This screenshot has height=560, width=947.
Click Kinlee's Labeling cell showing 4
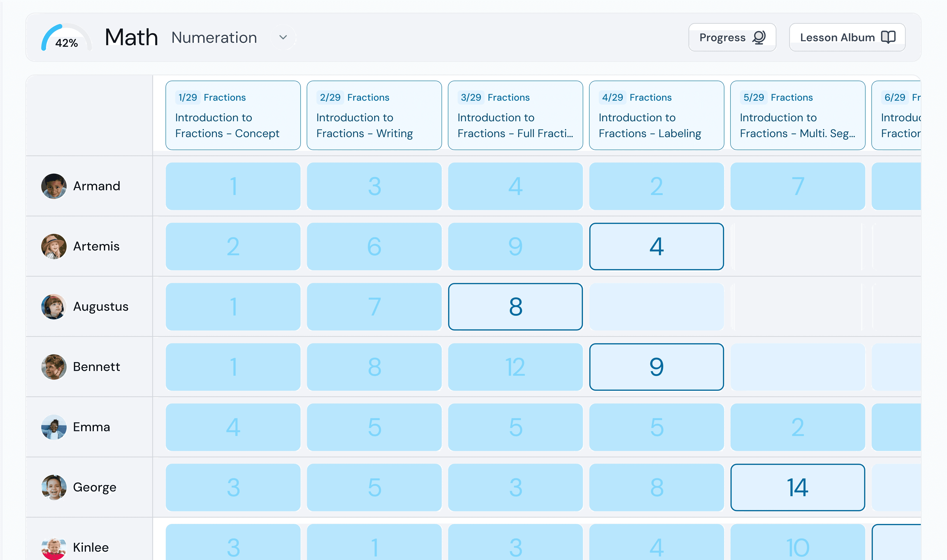(x=657, y=542)
